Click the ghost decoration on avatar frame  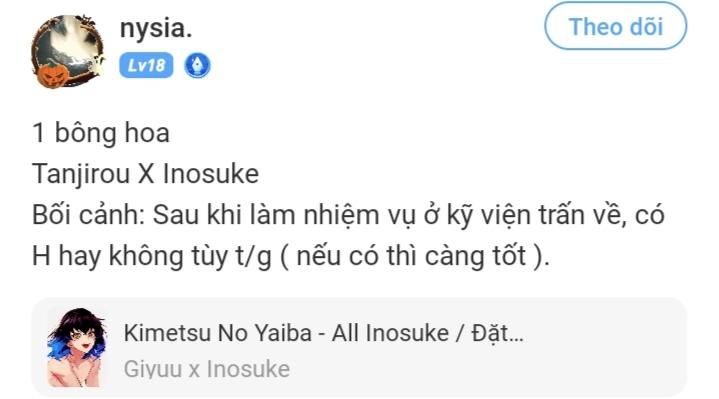pos(97,66)
